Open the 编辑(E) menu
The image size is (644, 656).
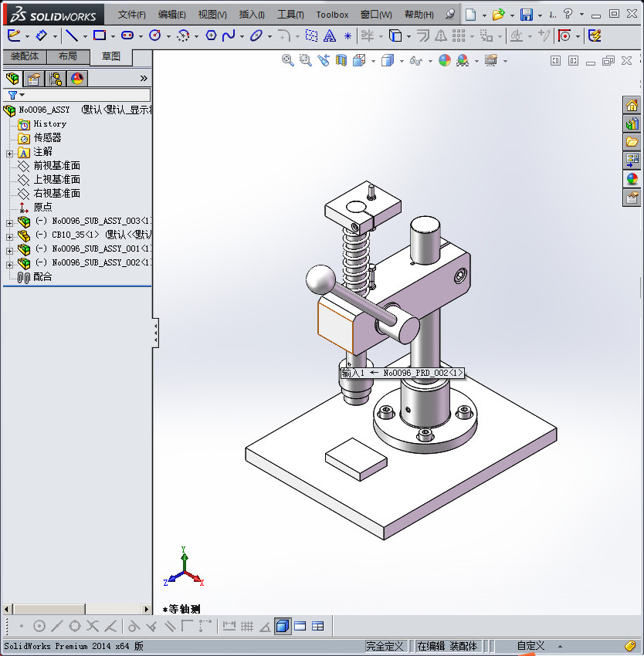(x=171, y=15)
